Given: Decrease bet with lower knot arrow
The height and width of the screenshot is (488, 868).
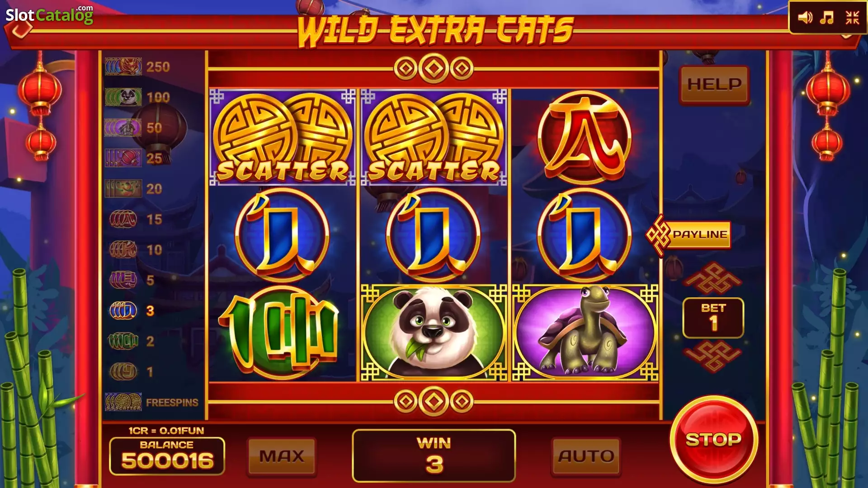Looking at the screenshot, I should coord(713,357).
